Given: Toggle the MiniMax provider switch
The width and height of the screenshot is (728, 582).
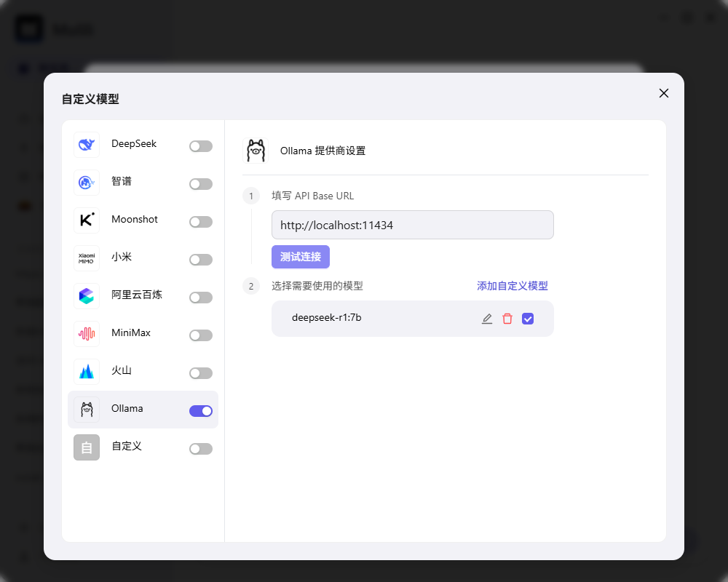Looking at the screenshot, I should click(201, 335).
